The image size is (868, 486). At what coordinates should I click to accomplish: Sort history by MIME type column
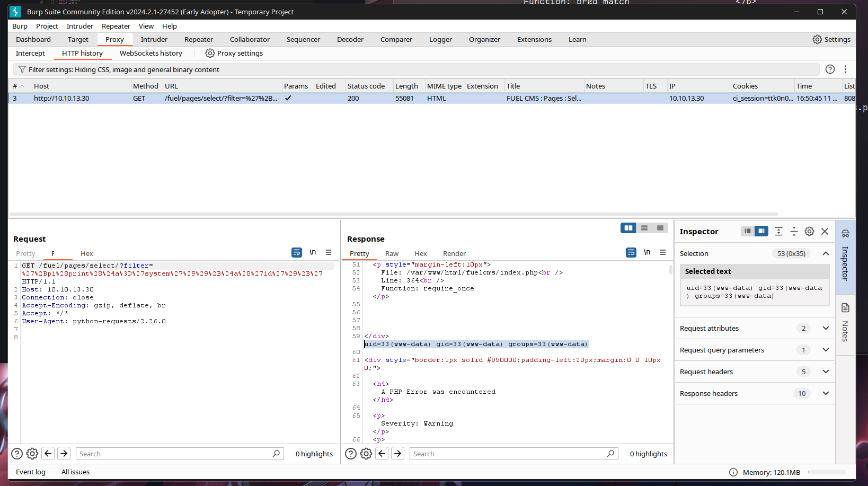click(444, 86)
